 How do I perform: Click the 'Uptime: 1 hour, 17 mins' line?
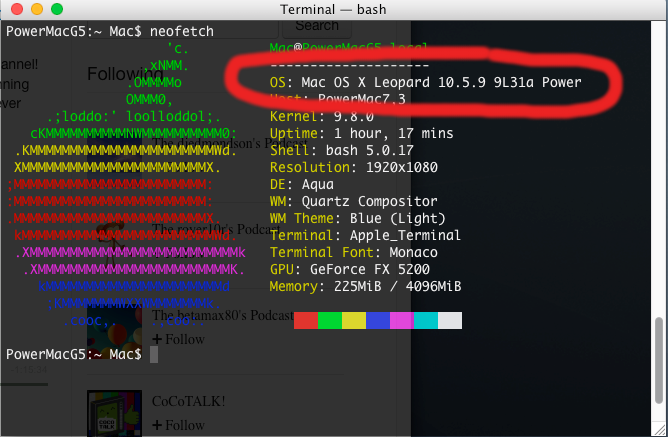coord(361,133)
